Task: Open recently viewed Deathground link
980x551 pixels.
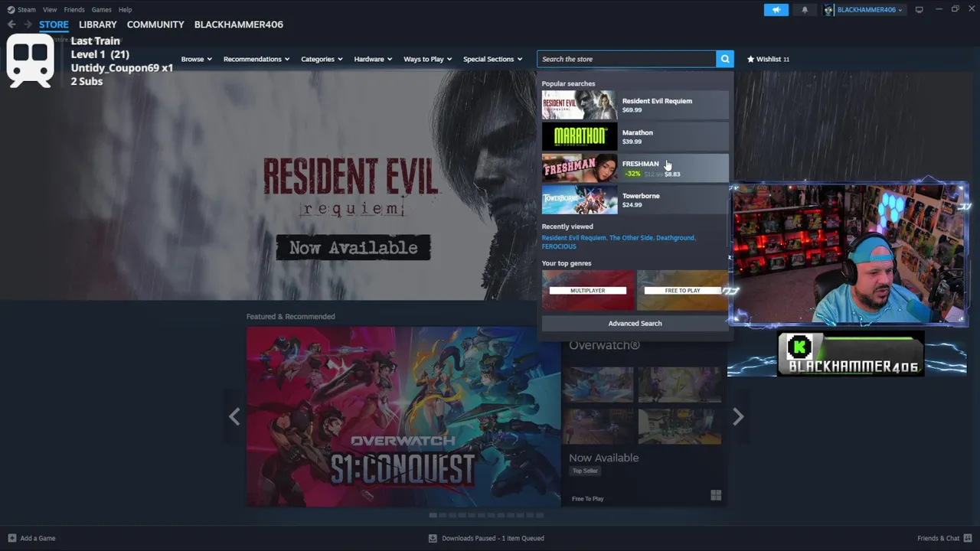Action: (x=675, y=238)
